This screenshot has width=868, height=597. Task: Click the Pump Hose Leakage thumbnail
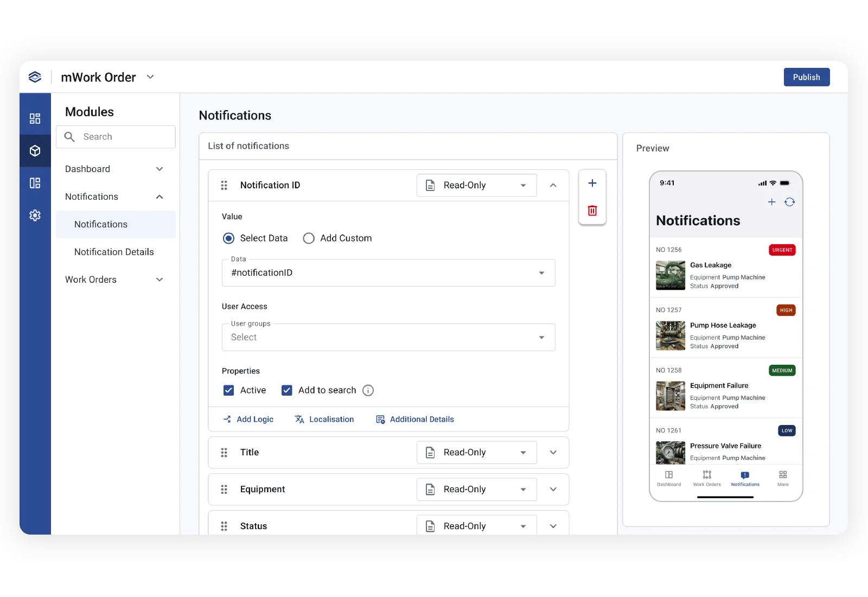point(671,336)
